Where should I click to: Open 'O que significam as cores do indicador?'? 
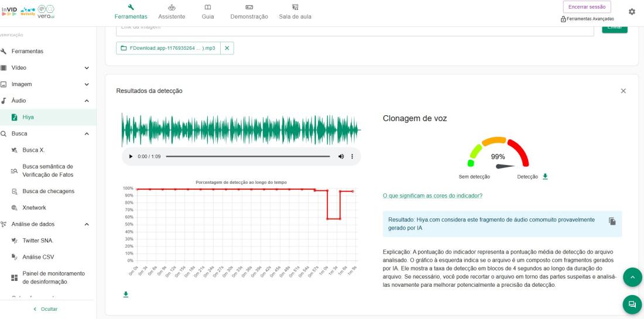433,196
